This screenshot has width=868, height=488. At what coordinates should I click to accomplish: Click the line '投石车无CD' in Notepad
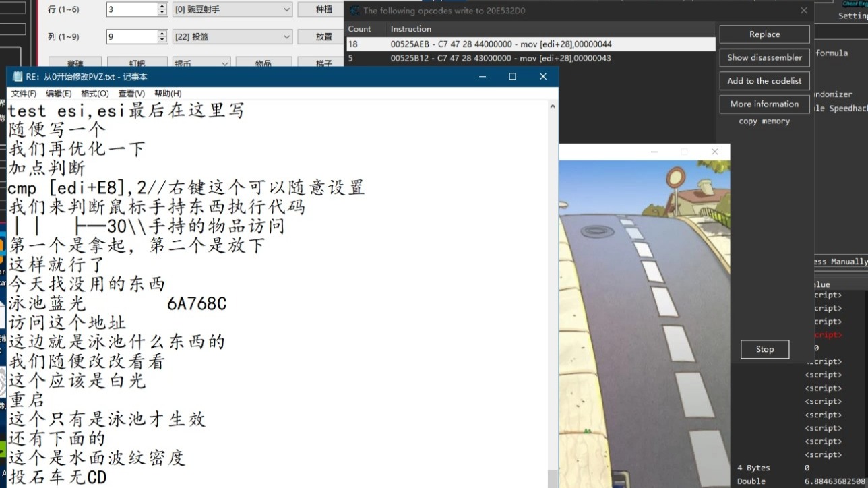(58, 478)
